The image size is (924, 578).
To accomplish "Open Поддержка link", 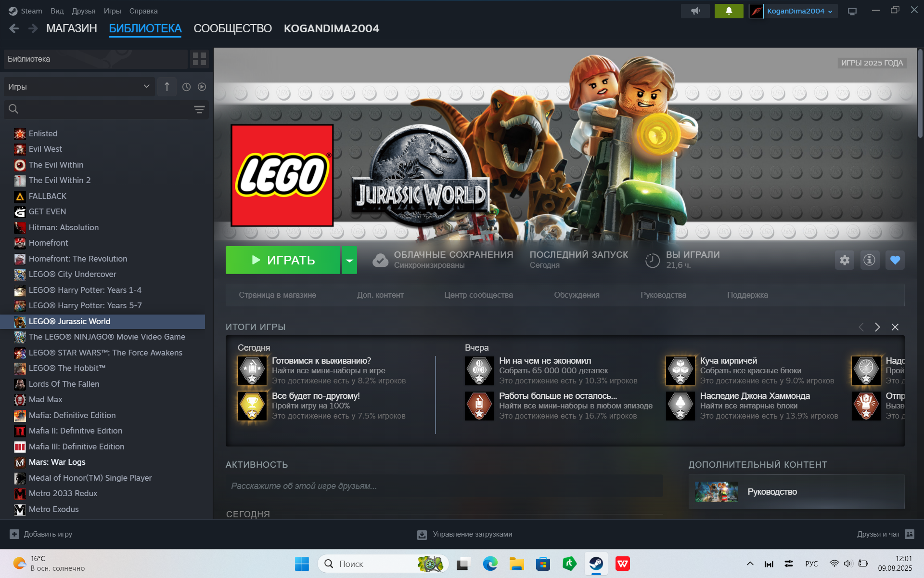I will [747, 295].
